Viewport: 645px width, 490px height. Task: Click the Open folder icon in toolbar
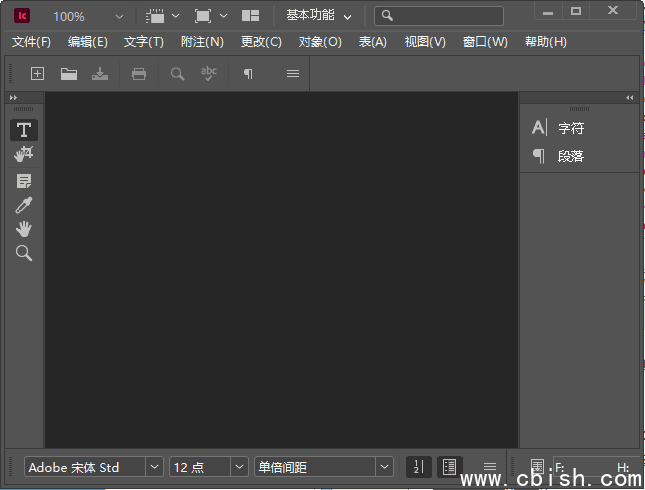(x=68, y=74)
